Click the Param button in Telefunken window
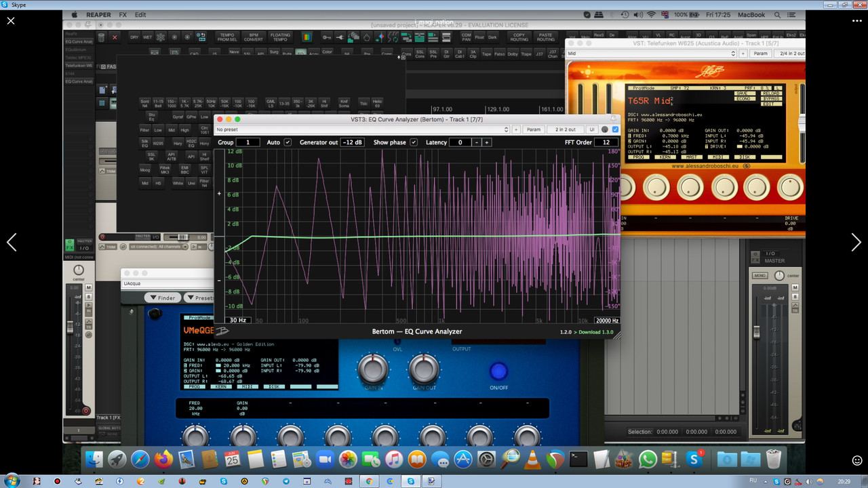Image resolution: width=868 pixels, height=488 pixels. [x=761, y=54]
